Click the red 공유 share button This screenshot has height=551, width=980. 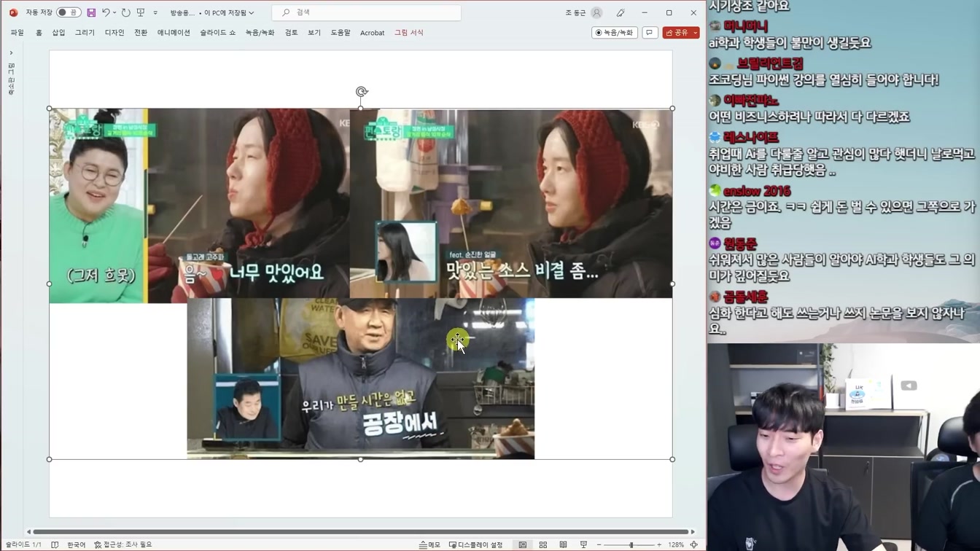tap(676, 33)
